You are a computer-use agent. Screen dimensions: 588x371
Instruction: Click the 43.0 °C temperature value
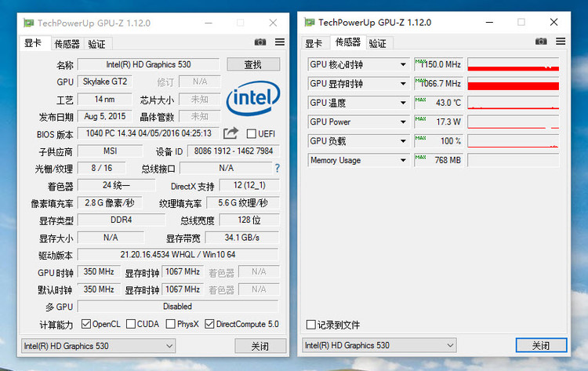438,103
